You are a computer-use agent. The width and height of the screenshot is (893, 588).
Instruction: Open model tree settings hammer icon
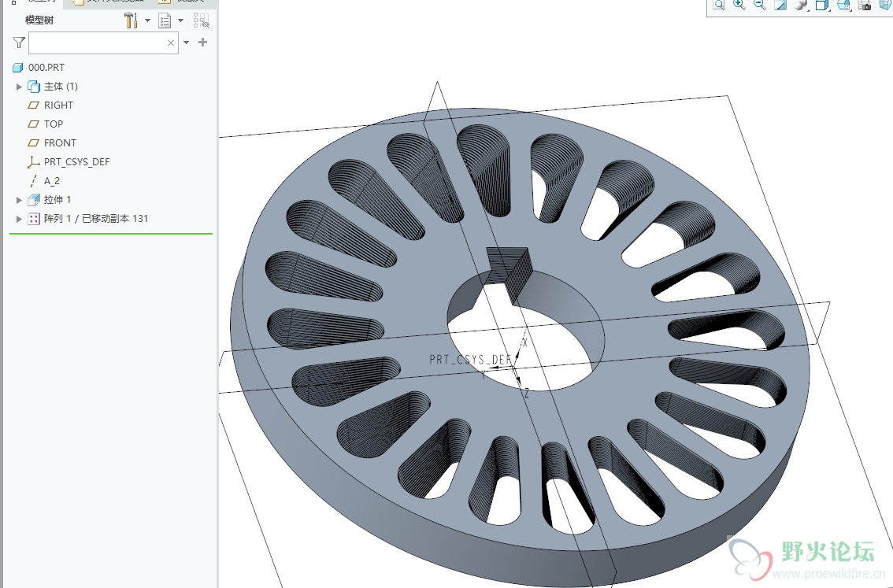(131, 20)
